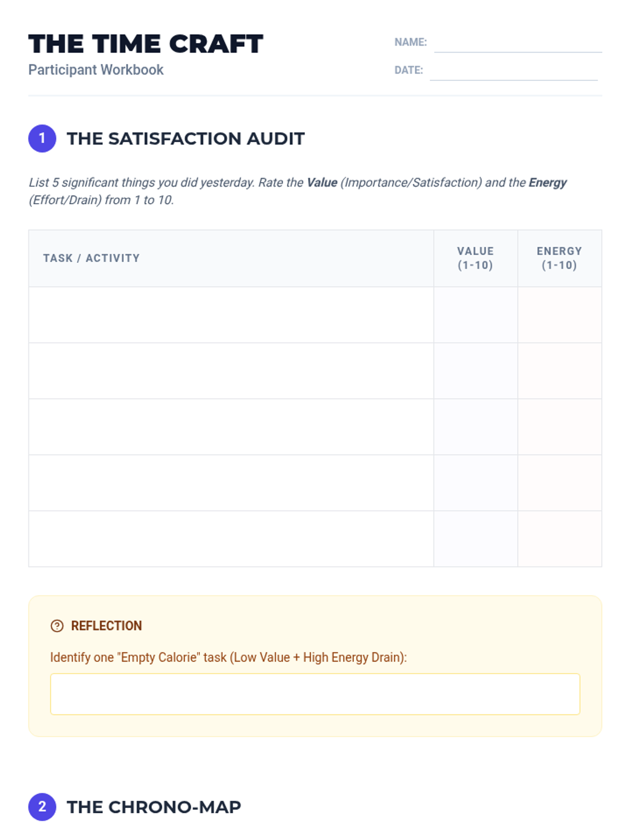Click first row Task / Activity cell
The image size is (630, 840).
pyautogui.click(x=231, y=315)
